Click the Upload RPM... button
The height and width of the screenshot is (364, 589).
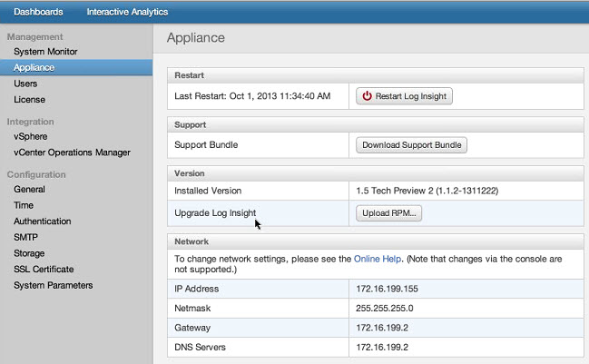388,213
